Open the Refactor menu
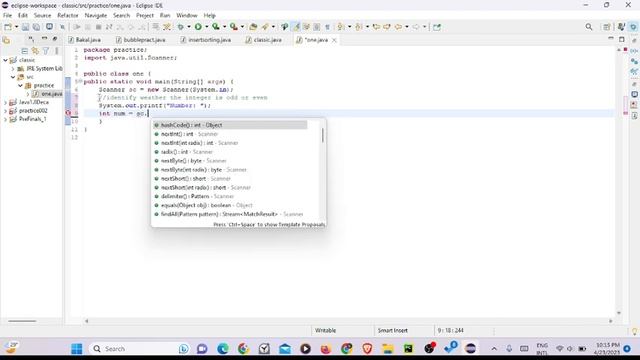The height and width of the screenshot is (360, 640). pos(68,16)
